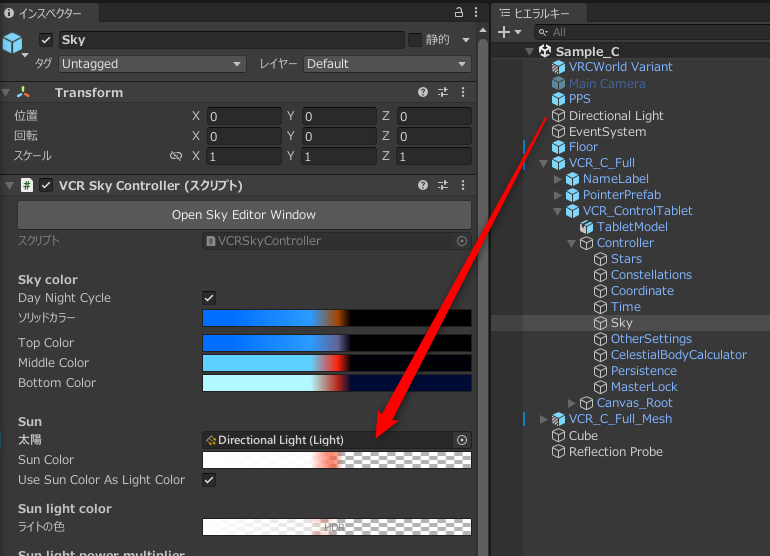Open the static flags dropdown arrow
Viewport: 770px width, 556px height.
466,40
